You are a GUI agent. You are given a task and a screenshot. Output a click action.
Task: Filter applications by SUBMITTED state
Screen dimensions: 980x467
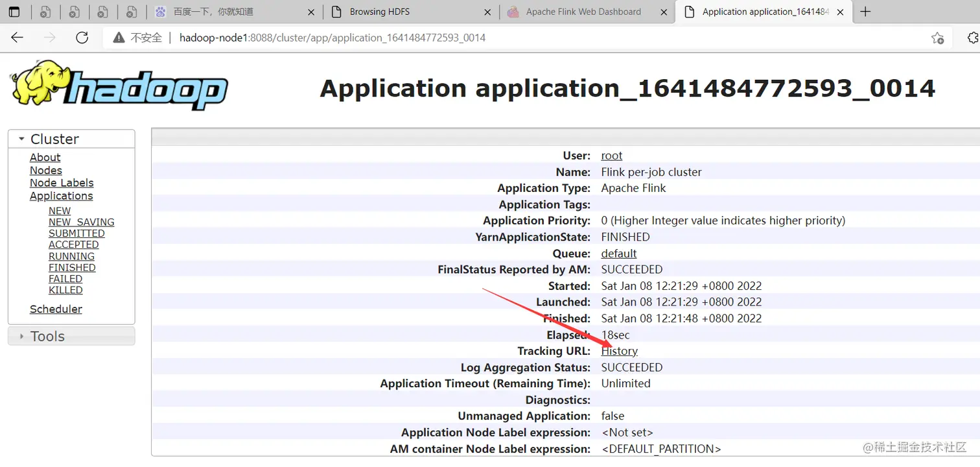[x=76, y=233]
